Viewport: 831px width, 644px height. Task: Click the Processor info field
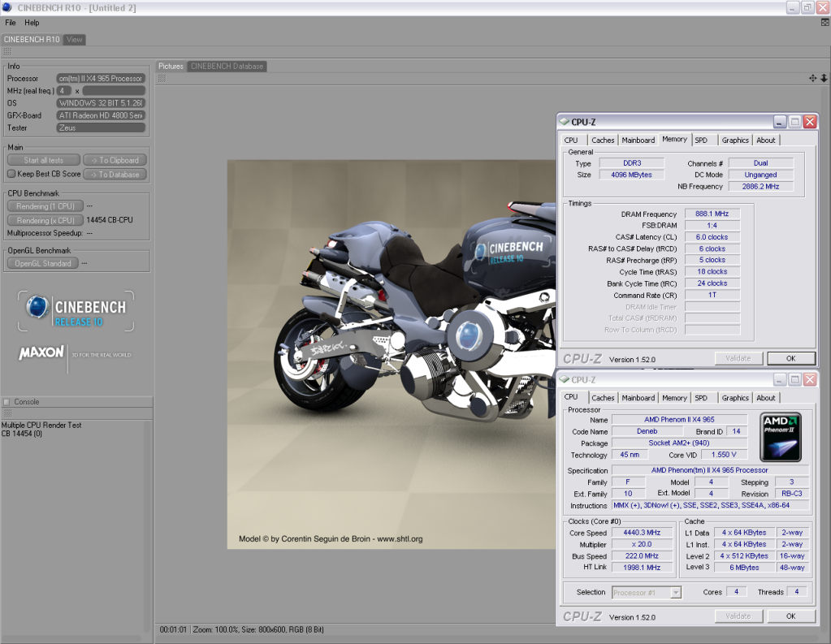coord(101,79)
